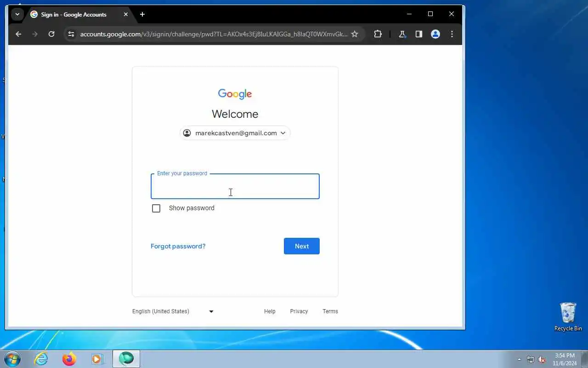Open the tab search dropdown arrow

(17, 14)
